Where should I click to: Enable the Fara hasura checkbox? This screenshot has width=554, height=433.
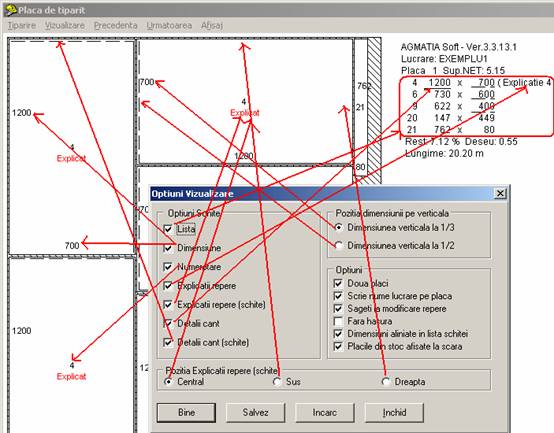[338, 321]
